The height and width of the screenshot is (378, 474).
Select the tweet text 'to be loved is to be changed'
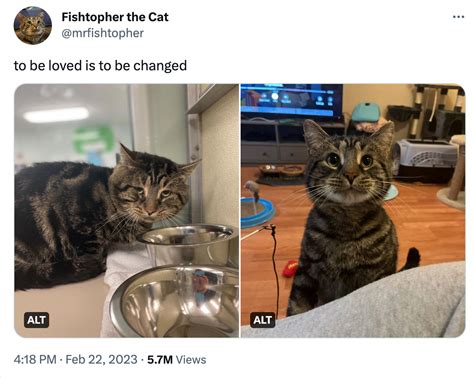coord(100,65)
